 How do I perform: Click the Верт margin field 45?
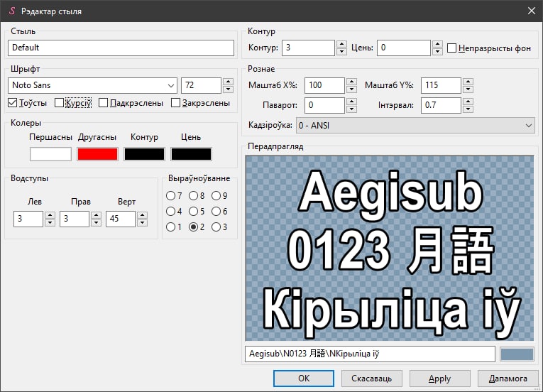coord(121,219)
